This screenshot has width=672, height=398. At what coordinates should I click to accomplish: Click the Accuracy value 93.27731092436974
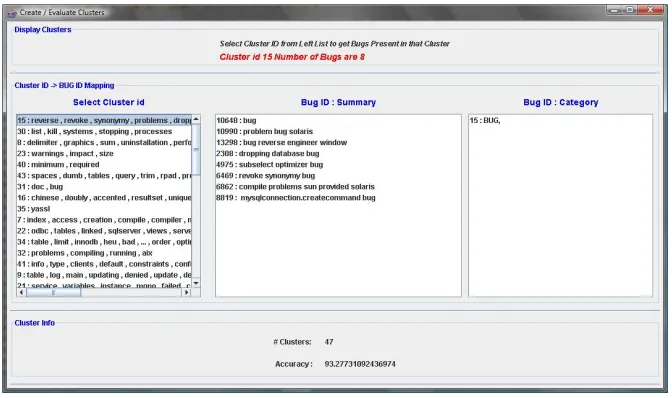coord(360,364)
